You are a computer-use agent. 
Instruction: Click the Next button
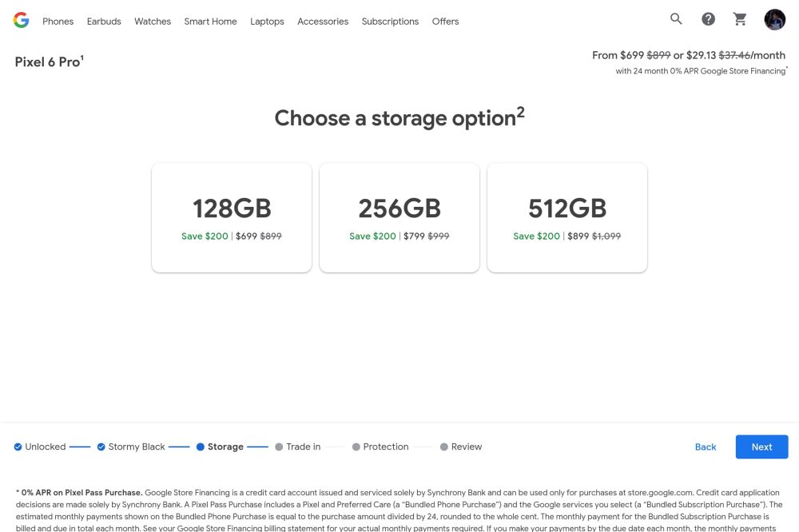click(761, 447)
